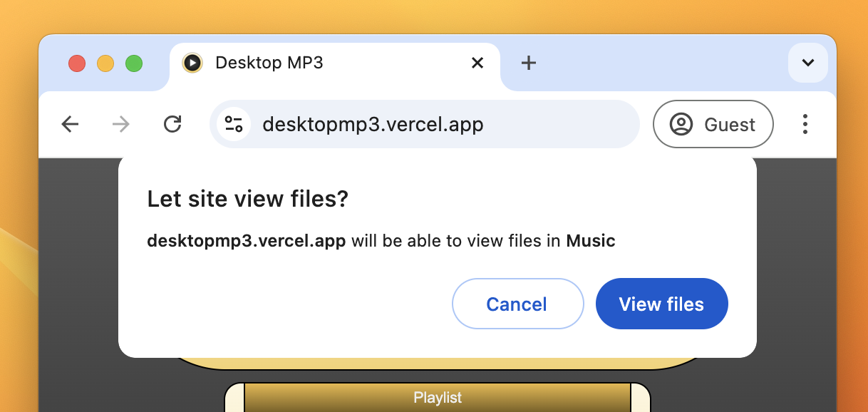Open Chrome's three-dot menu
868x412 pixels.
(x=805, y=124)
